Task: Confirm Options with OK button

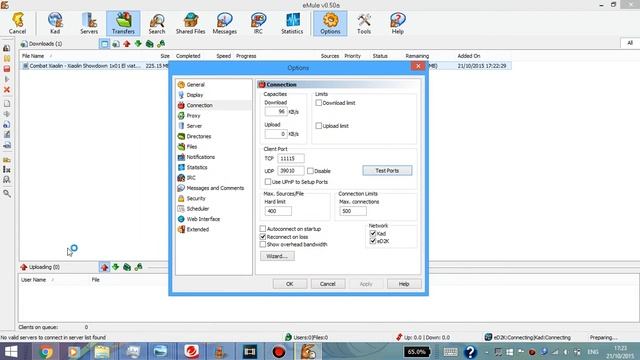Action: tap(290, 284)
